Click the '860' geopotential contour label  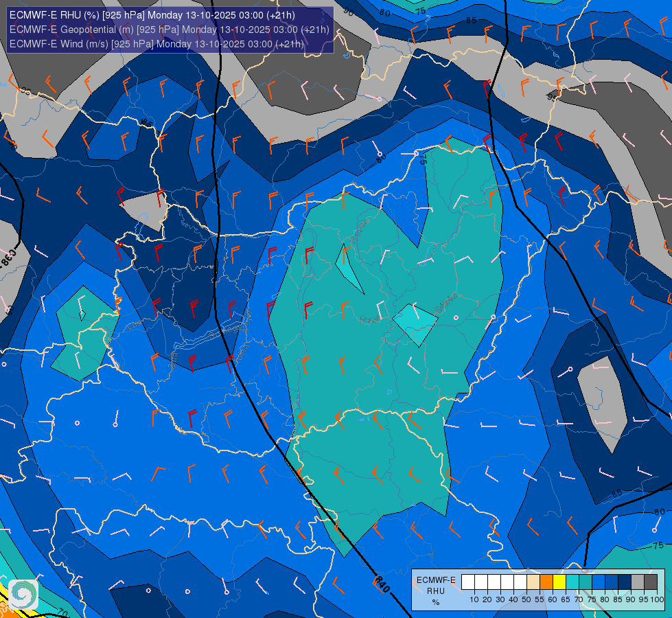(x=10, y=259)
